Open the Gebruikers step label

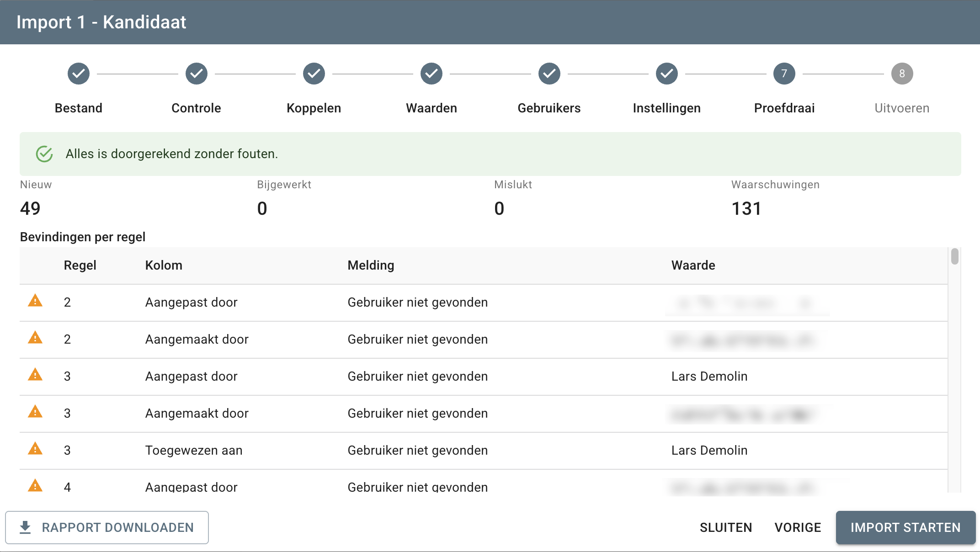coord(549,108)
